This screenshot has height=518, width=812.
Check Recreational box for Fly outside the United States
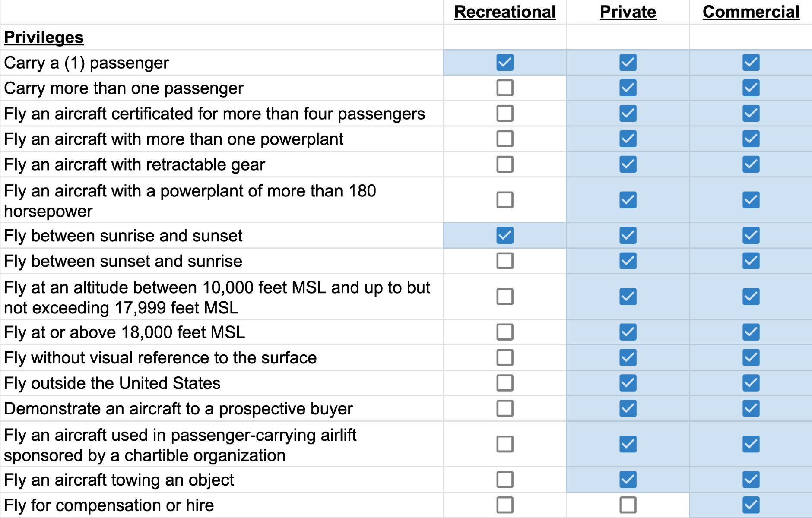pyautogui.click(x=504, y=383)
